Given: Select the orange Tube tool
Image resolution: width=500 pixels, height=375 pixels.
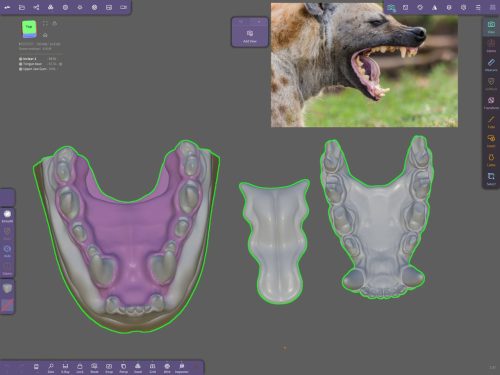Looking at the screenshot, I should tap(491, 121).
